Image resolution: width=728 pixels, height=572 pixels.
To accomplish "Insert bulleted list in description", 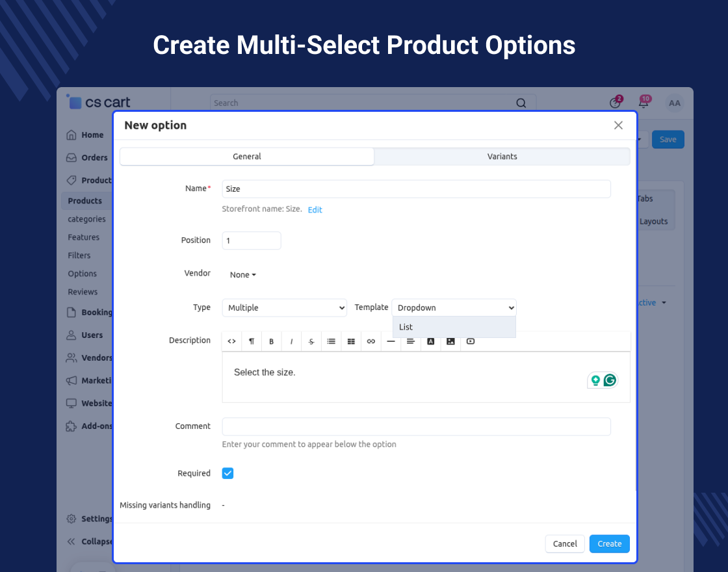I will coord(331,341).
